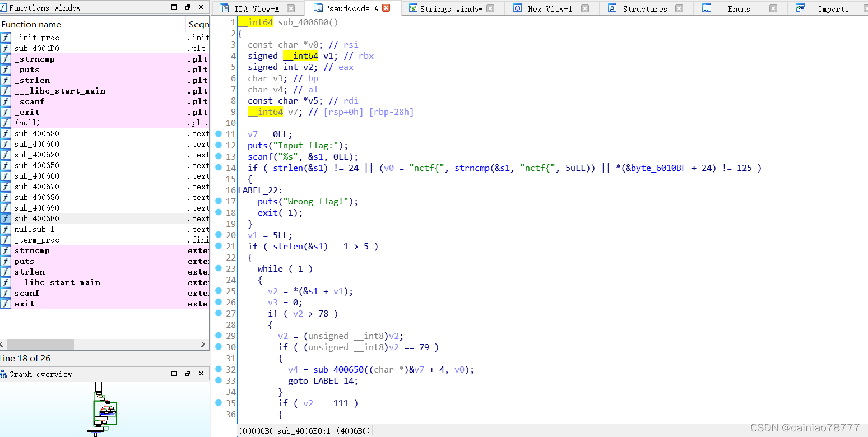Maximize the Graph overview panel
The image size is (868, 437).
[x=174, y=374]
